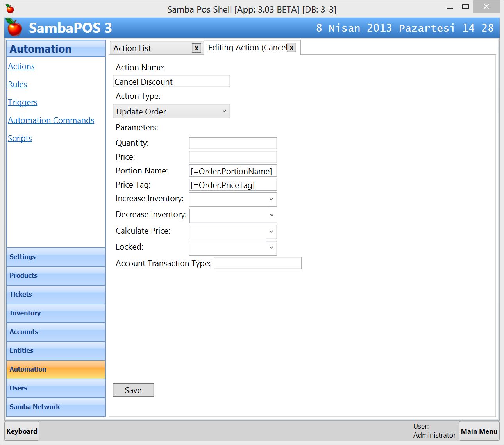Close the Editing Action tab
Screen dimensions: 504x445
point(291,47)
